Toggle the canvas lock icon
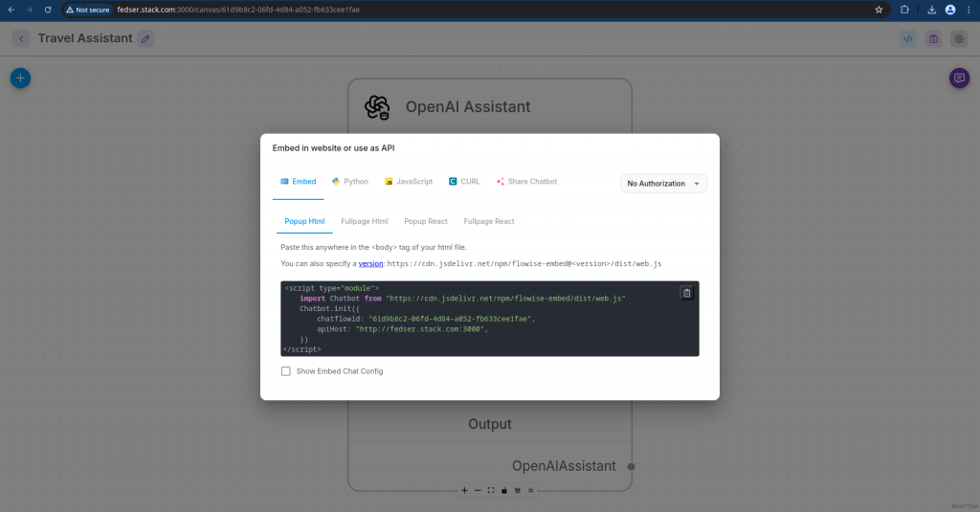The width and height of the screenshot is (980, 512). (x=504, y=490)
